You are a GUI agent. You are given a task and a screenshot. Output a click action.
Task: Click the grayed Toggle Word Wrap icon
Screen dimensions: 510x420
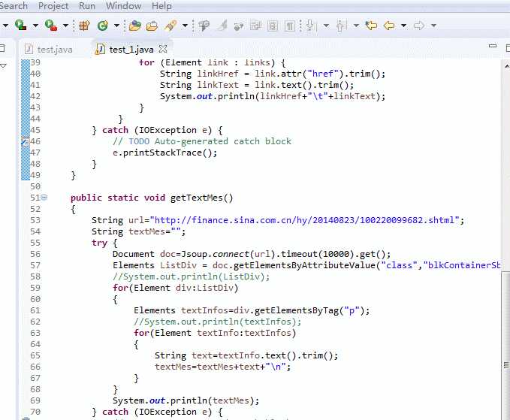pyautogui.click(x=239, y=26)
